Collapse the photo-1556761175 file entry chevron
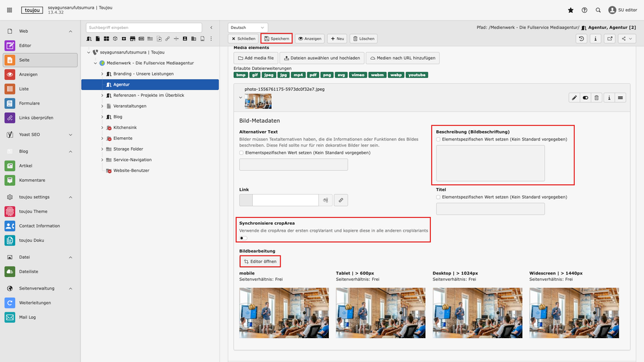 (x=241, y=98)
